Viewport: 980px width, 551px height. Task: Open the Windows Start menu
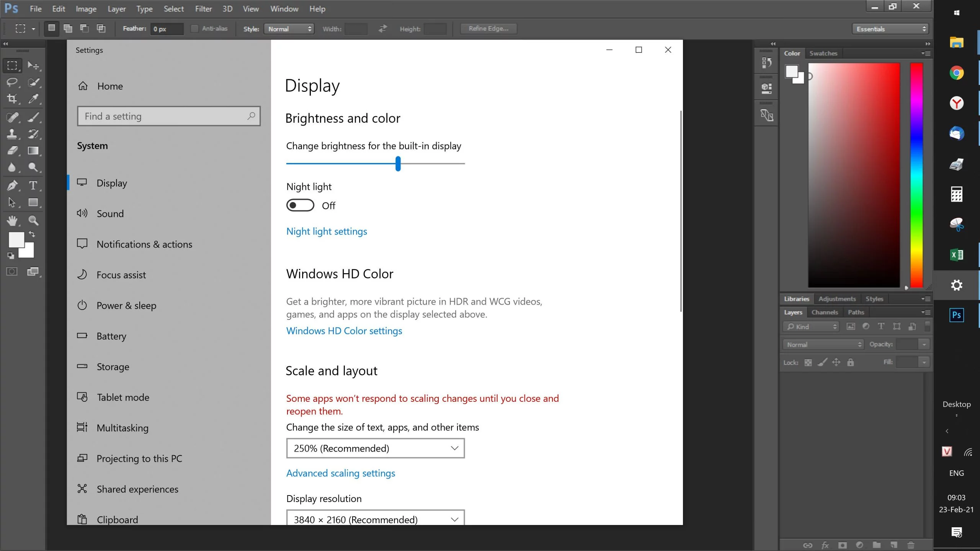point(956,13)
